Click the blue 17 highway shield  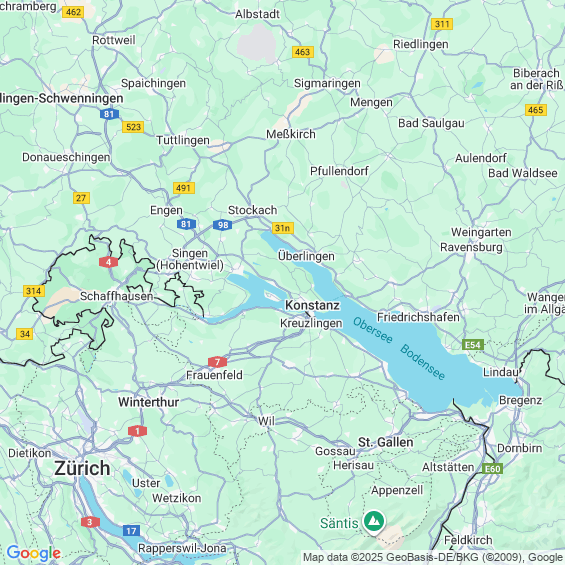[x=131, y=531]
